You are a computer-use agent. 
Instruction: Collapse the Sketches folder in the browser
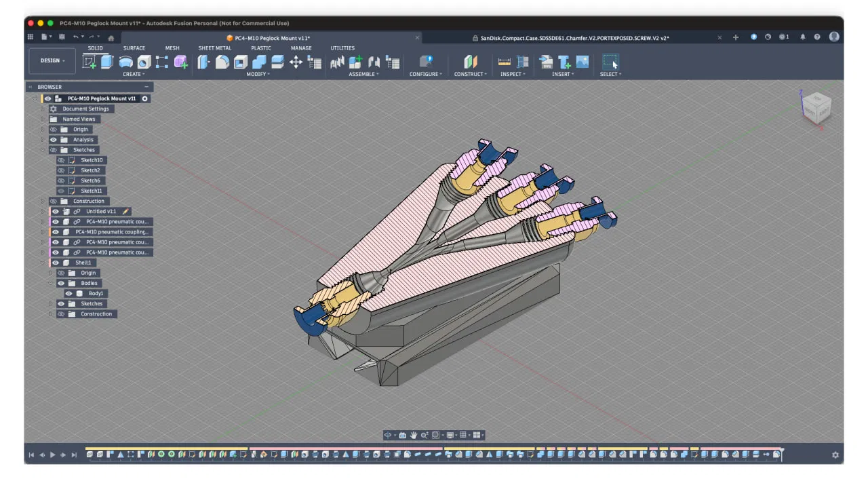pos(42,150)
